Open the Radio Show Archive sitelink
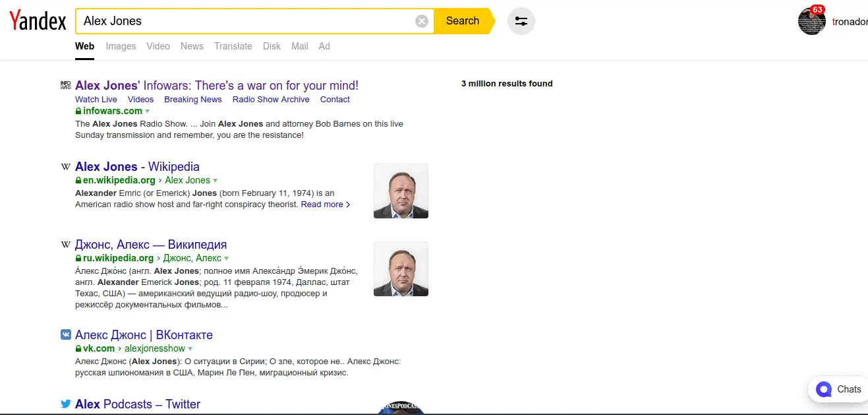868x415 pixels. click(x=271, y=100)
